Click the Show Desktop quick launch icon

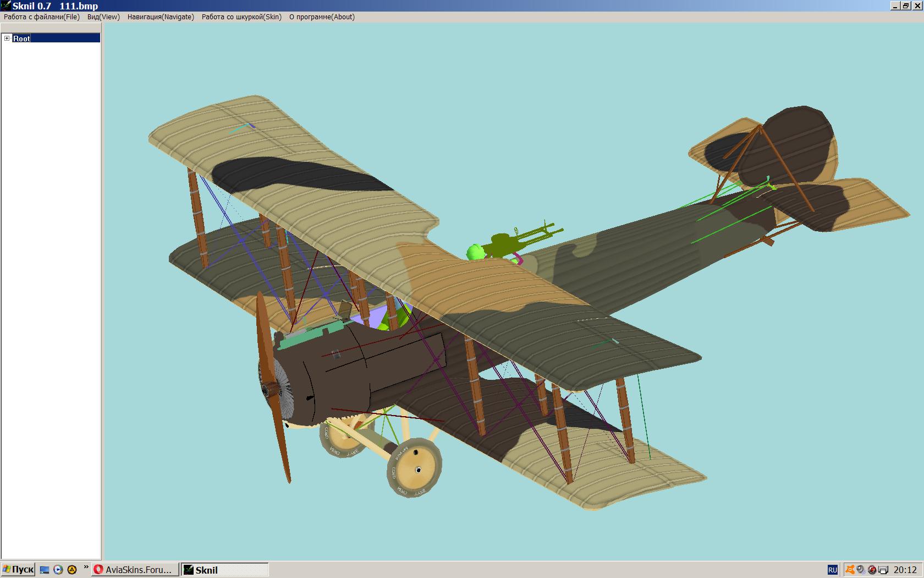[45, 570]
